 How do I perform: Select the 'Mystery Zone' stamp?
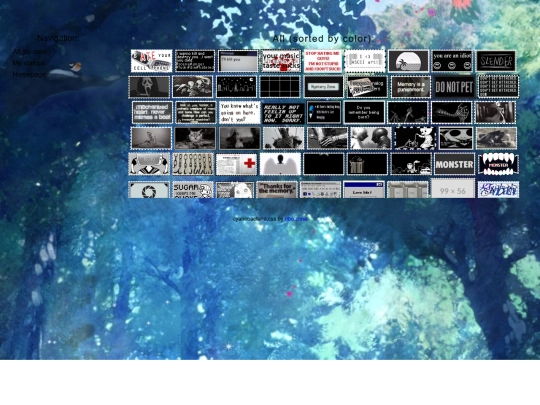tap(323, 87)
